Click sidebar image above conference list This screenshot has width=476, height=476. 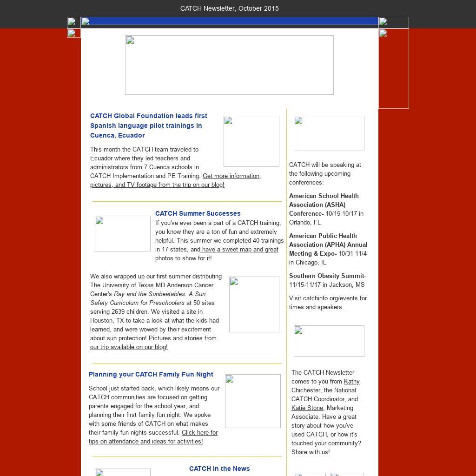329,133
